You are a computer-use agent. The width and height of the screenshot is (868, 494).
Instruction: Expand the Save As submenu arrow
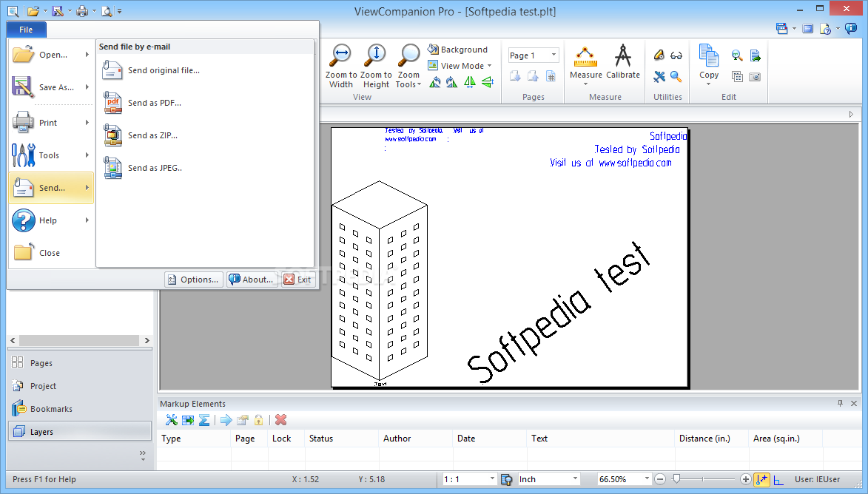click(87, 87)
